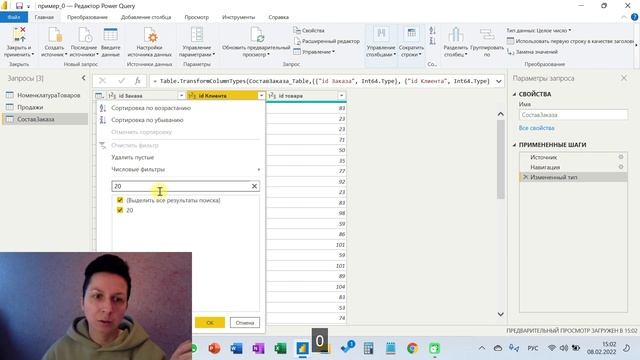This screenshot has width=640, height=360.
Task: Click the Split column (Разделить столбец) icon
Action: (456, 35)
